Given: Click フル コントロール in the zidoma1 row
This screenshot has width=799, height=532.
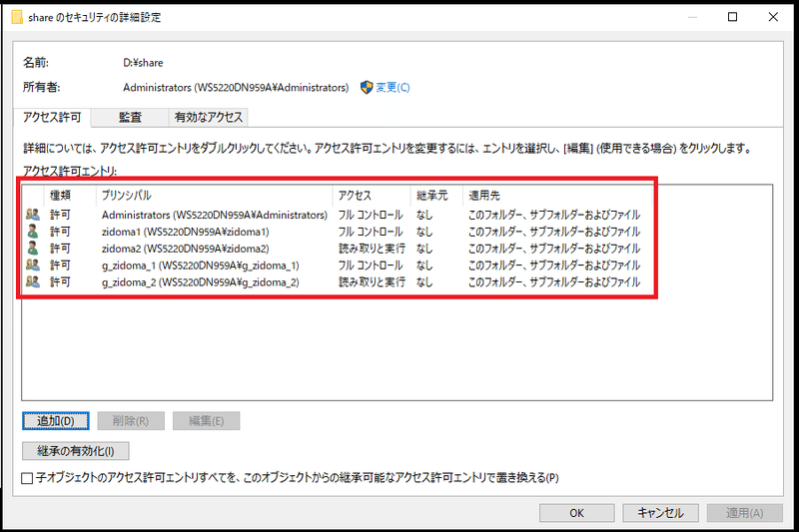Looking at the screenshot, I should (x=371, y=232).
